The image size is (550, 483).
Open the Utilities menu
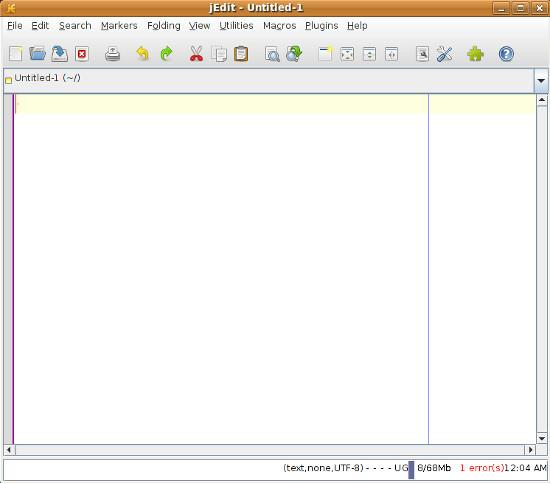236,26
